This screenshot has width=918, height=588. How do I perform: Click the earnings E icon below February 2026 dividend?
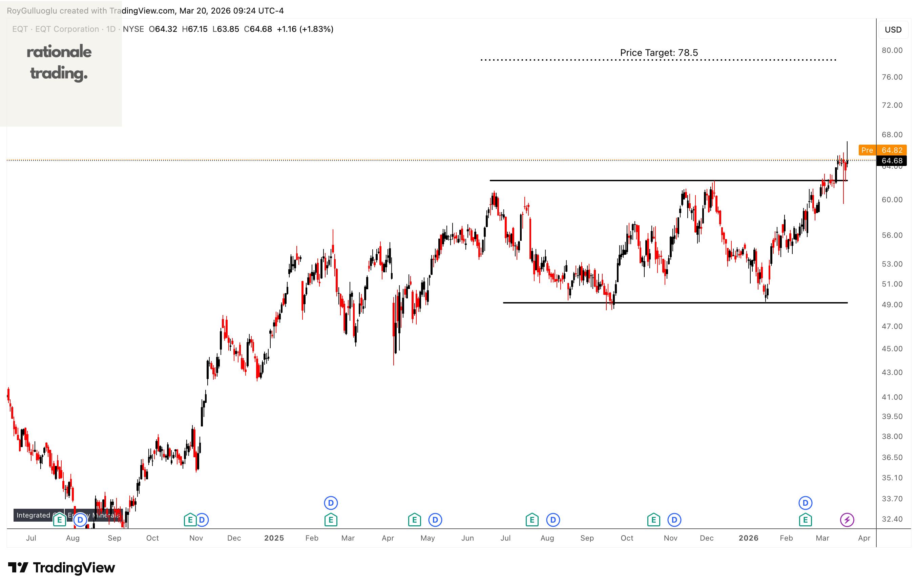805,520
